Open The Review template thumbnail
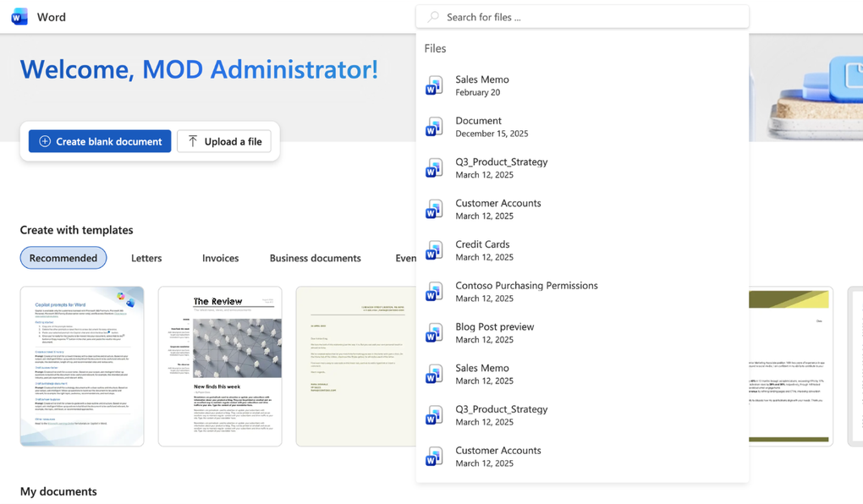Image resolution: width=863 pixels, height=504 pixels. [x=220, y=366]
